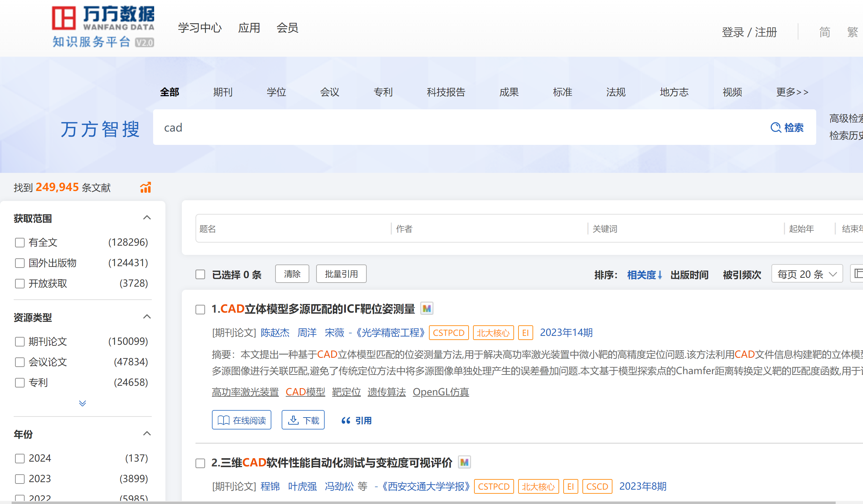863x504 pixels.
Task: Check the 期刊论文 checkbox
Action: coord(20,341)
